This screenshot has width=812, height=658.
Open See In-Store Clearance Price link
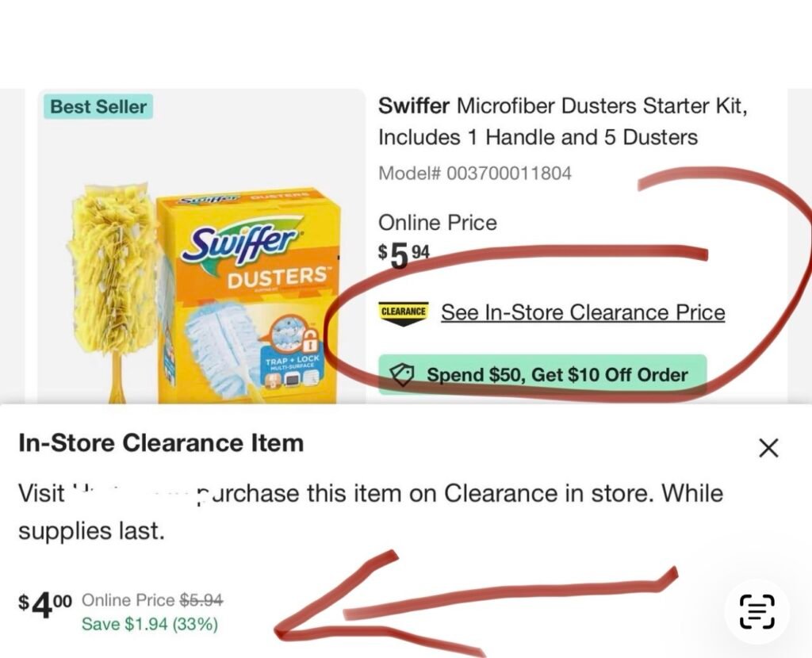click(583, 312)
